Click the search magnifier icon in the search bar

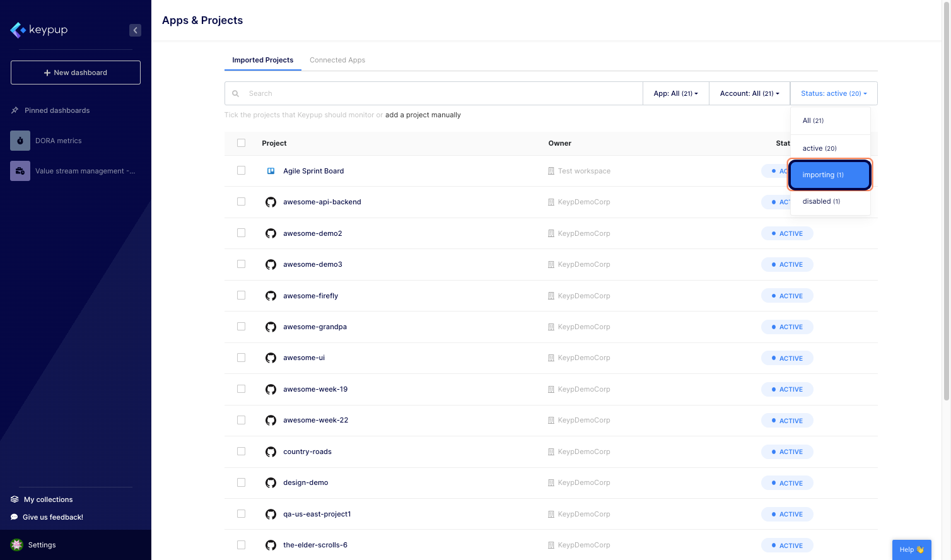coord(235,93)
